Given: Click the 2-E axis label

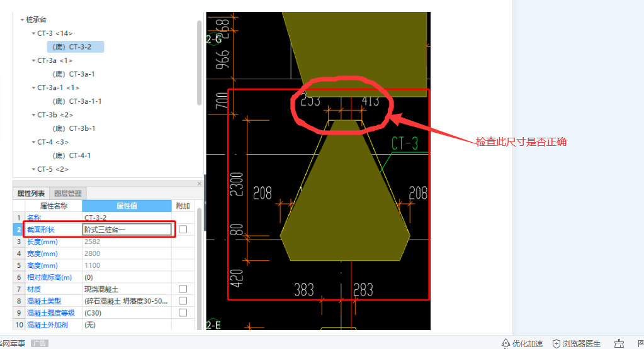Looking at the screenshot, I should click(213, 325).
